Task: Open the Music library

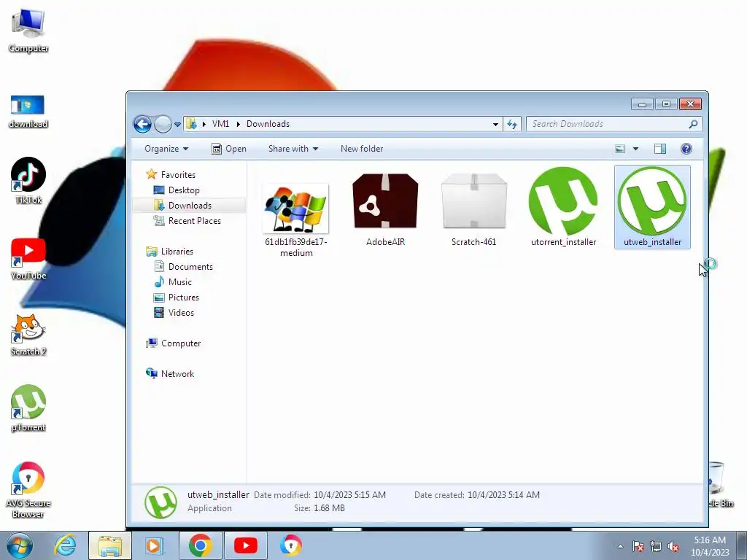Action: pos(179,282)
